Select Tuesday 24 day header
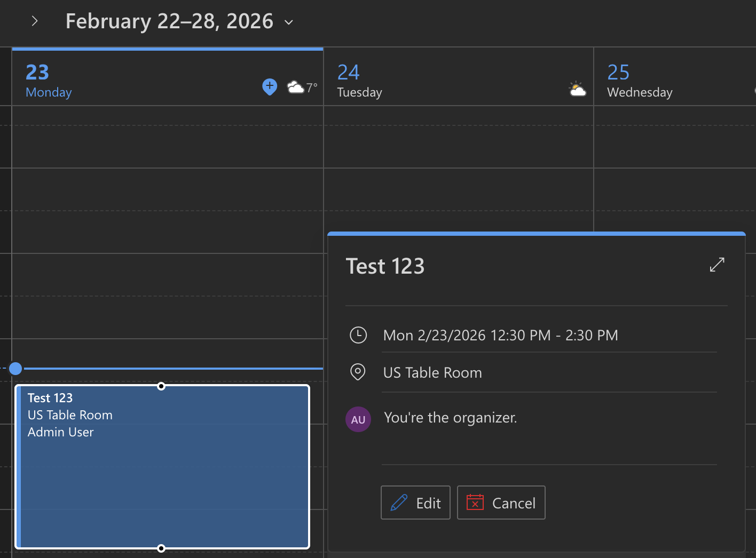 click(x=359, y=80)
